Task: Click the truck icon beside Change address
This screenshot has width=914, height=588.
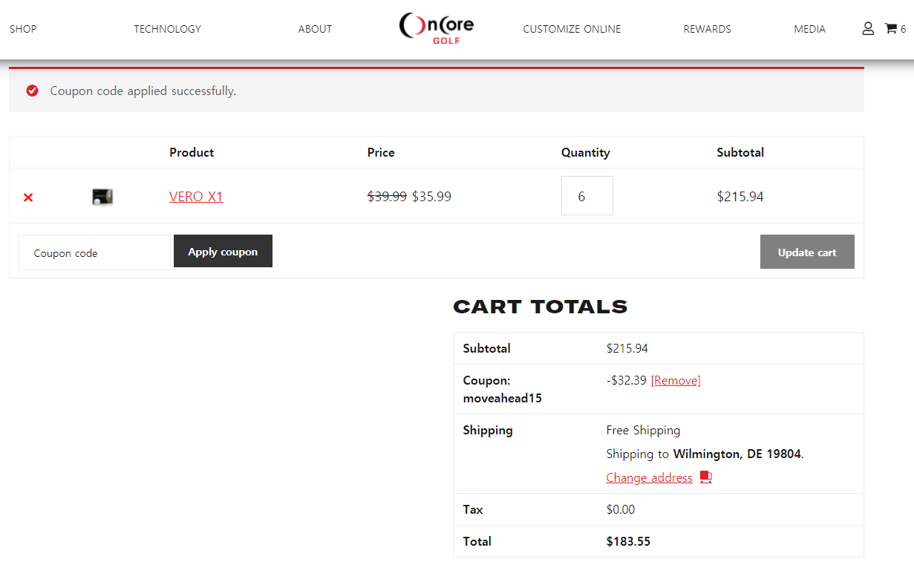Action: (x=705, y=477)
